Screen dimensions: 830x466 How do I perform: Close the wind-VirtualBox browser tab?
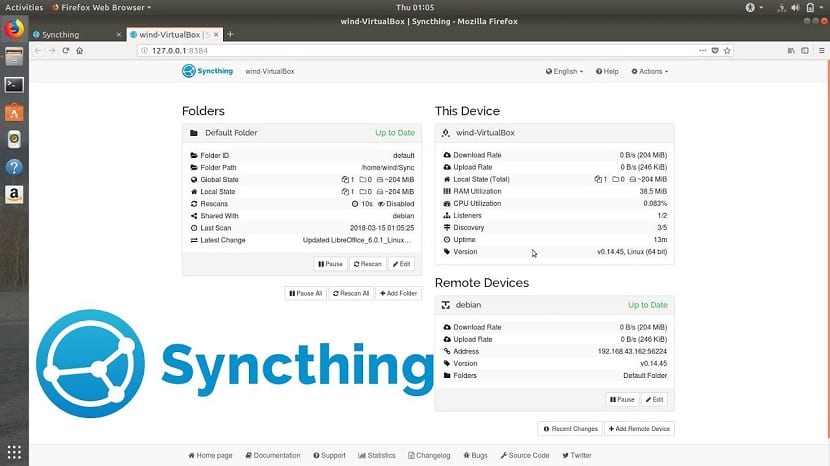click(x=216, y=34)
